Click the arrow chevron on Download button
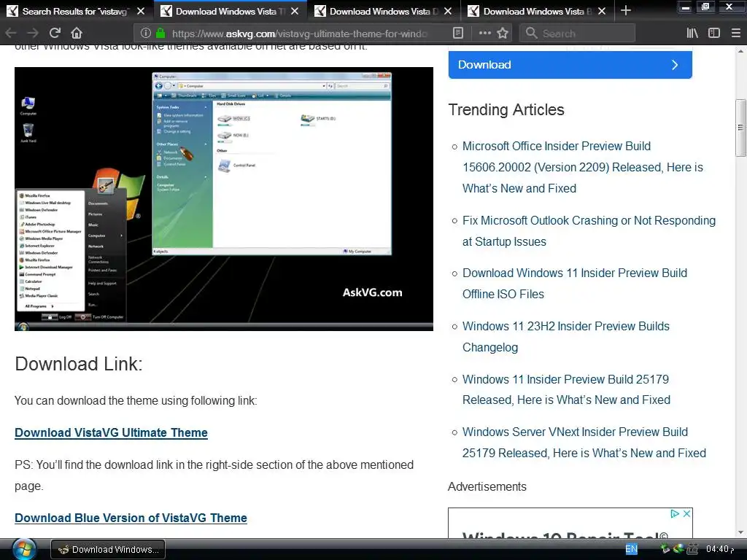 [x=675, y=65]
